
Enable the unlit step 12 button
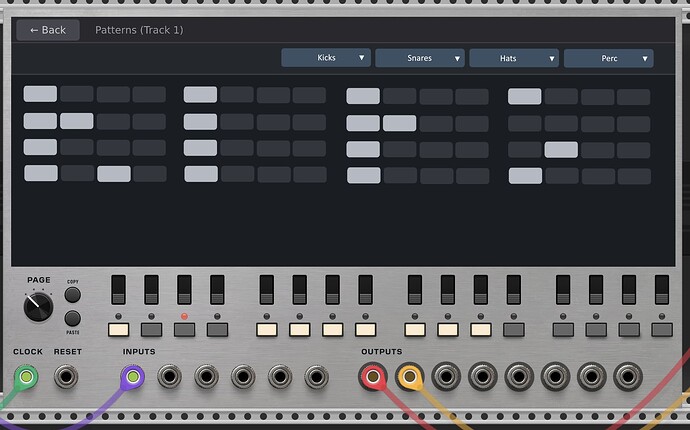tap(514, 330)
